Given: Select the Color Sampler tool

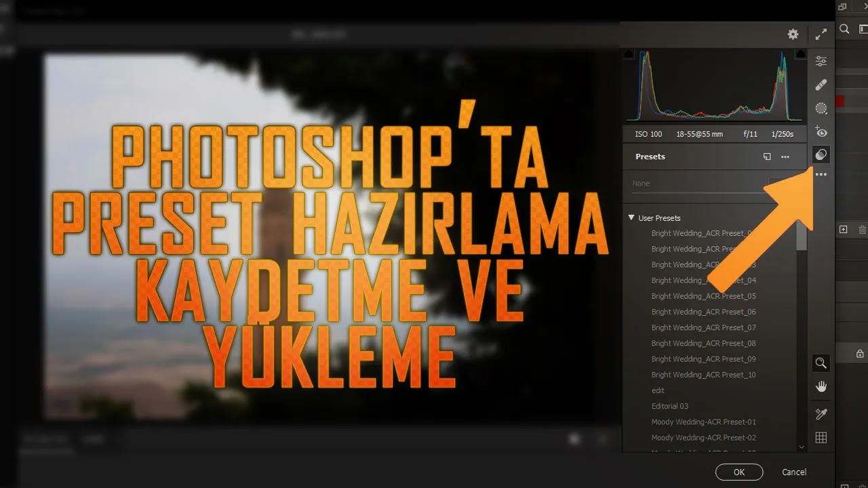Looking at the screenshot, I should pyautogui.click(x=821, y=414).
